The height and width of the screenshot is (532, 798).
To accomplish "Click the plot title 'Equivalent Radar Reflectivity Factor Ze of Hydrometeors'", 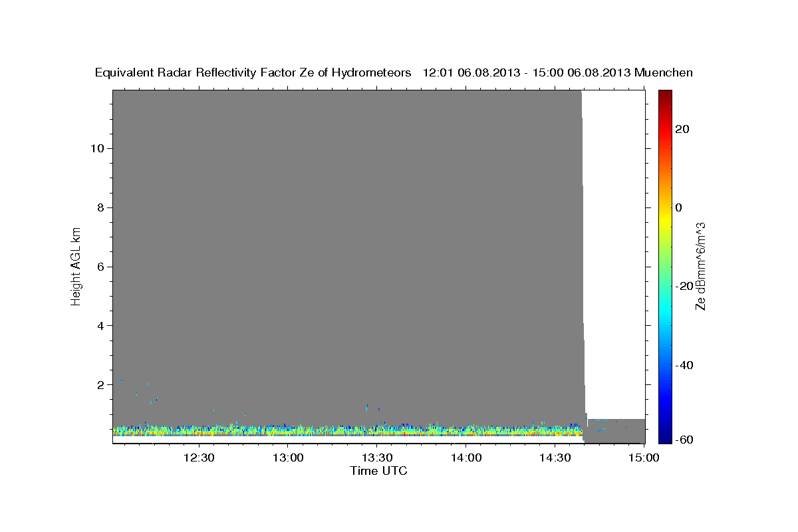I will click(253, 73).
